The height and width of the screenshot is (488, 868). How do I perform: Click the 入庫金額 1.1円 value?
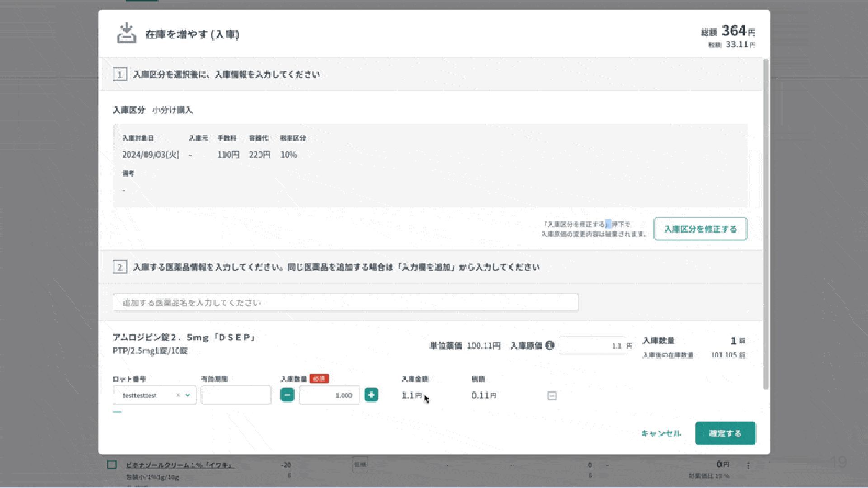coord(411,395)
